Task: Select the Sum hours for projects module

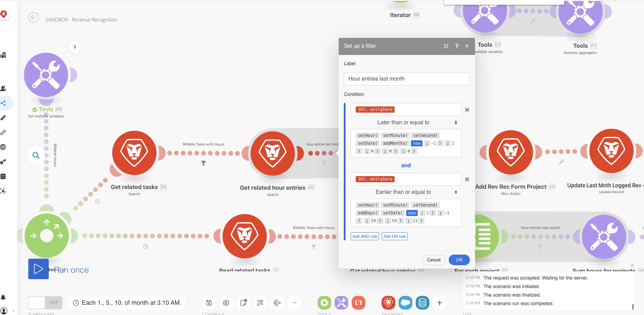Action: point(604,237)
